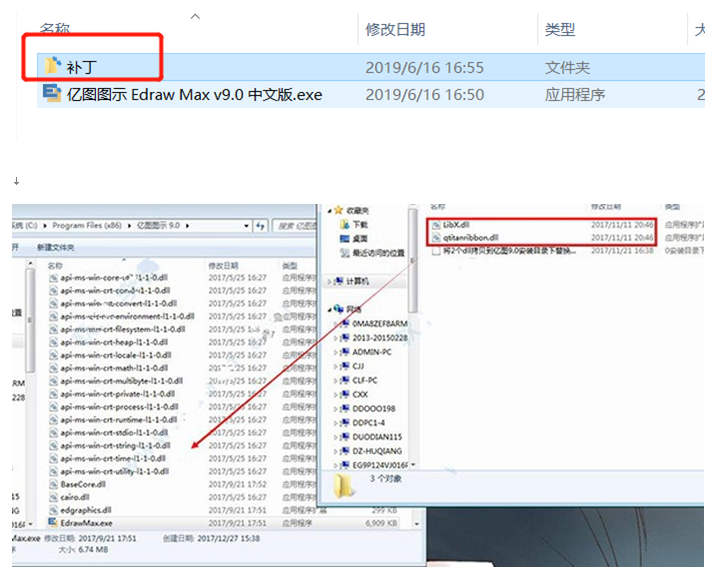
Task: Expand the ADMIN-PC network node
Action: (336, 352)
